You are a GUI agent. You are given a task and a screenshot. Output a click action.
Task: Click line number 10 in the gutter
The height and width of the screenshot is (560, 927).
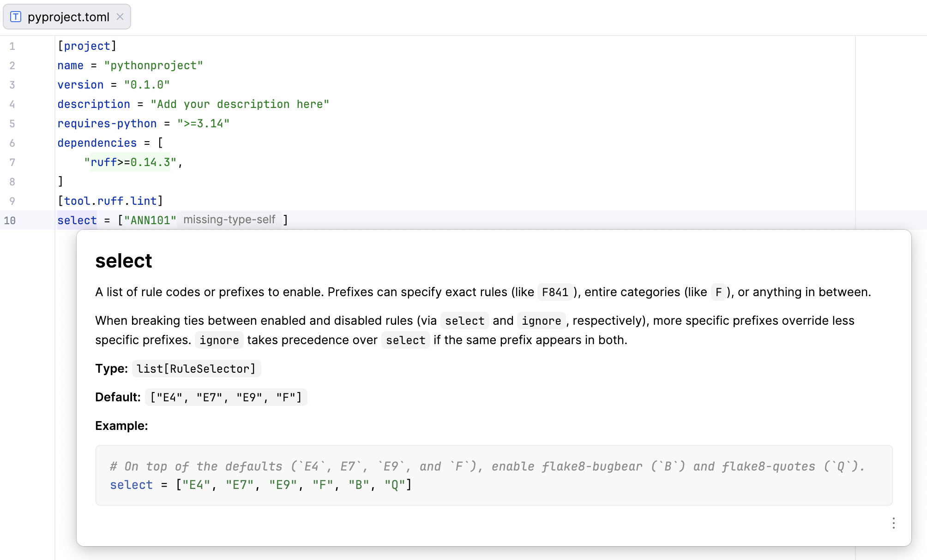click(10, 220)
